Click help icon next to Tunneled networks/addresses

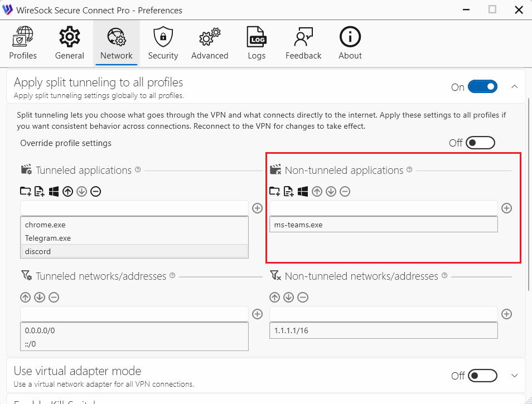(x=172, y=276)
